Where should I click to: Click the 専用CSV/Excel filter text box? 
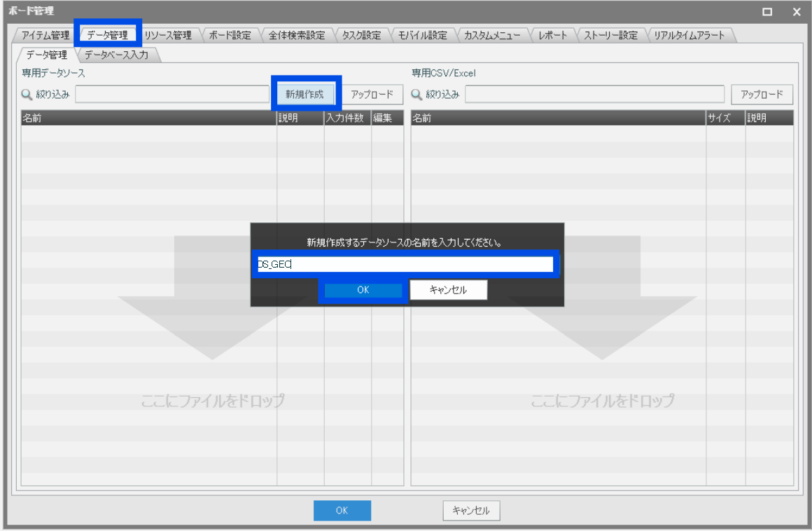click(594, 95)
